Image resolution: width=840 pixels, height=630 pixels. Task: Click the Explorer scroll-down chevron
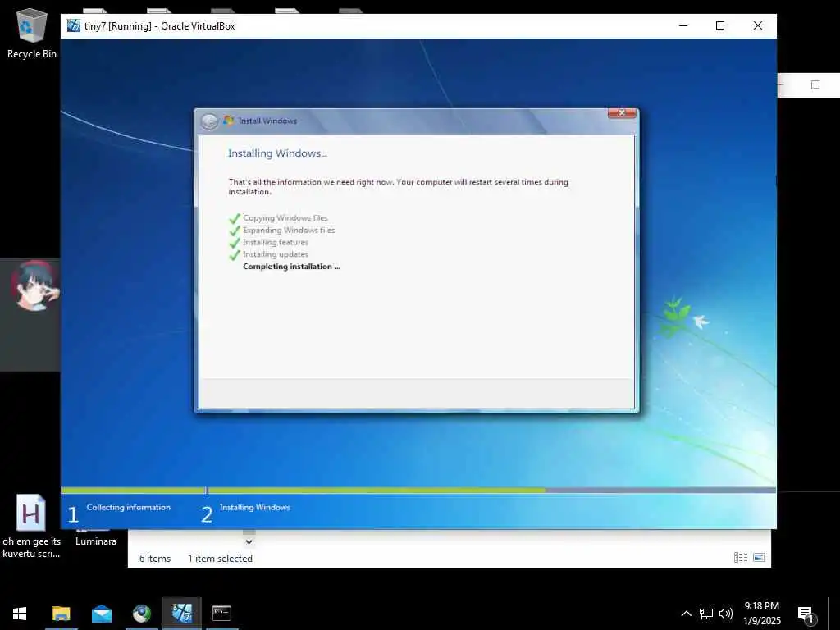249,541
